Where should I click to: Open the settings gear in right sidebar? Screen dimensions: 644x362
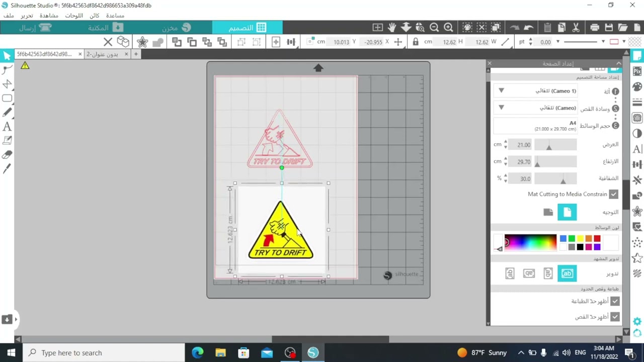click(x=637, y=321)
